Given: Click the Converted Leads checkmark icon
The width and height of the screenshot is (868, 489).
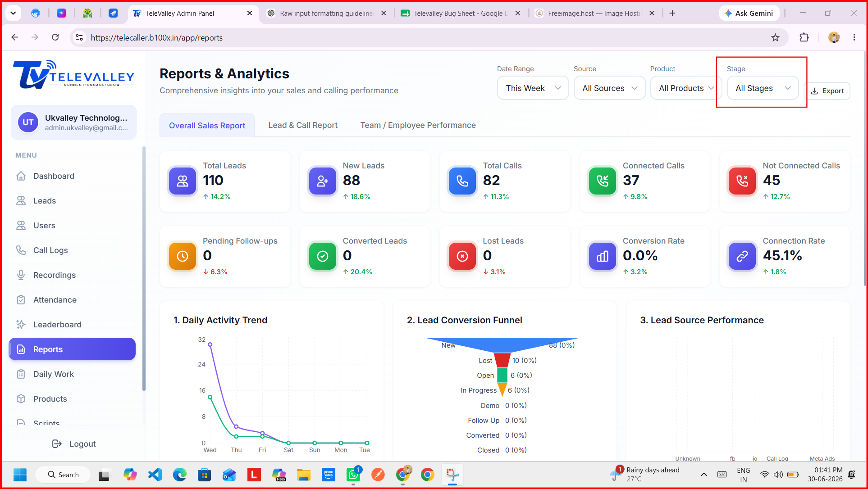Looking at the screenshot, I should click(323, 256).
